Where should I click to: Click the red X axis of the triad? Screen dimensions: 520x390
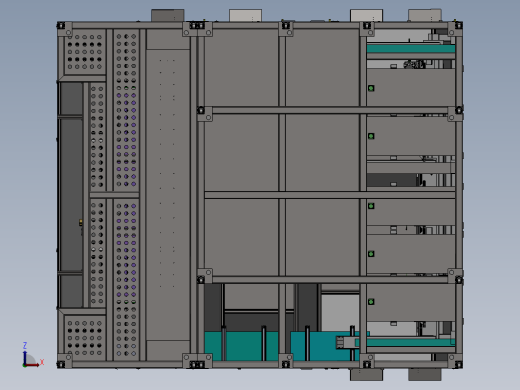click(x=33, y=365)
